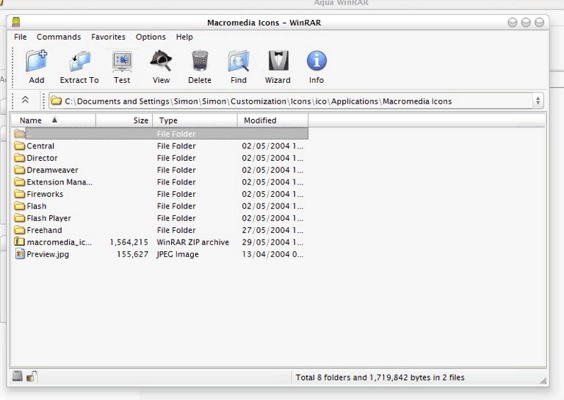The height and width of the screenshot is (400, 564).
Task: Select the Dreamweaver folder name
Action: 53,170
